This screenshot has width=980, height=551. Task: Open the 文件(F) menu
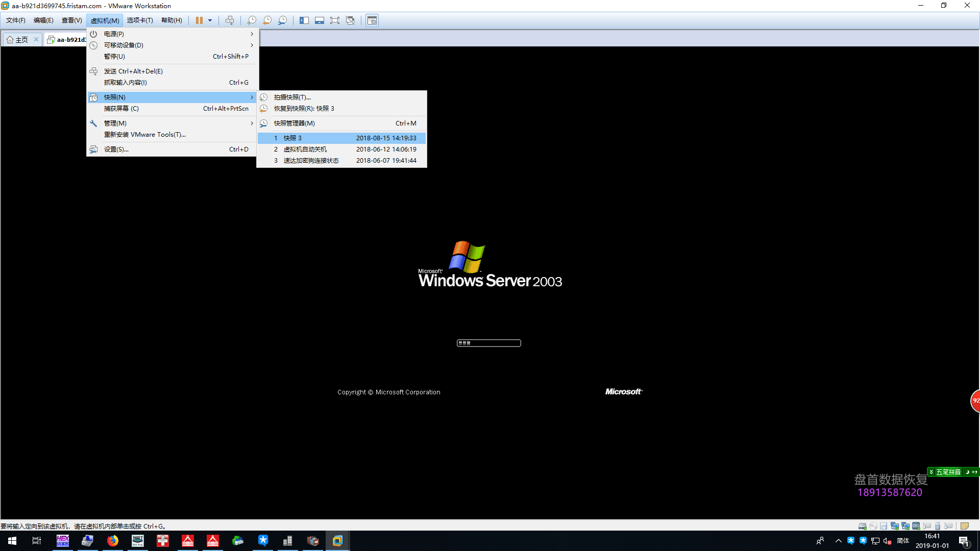point(16,20)
